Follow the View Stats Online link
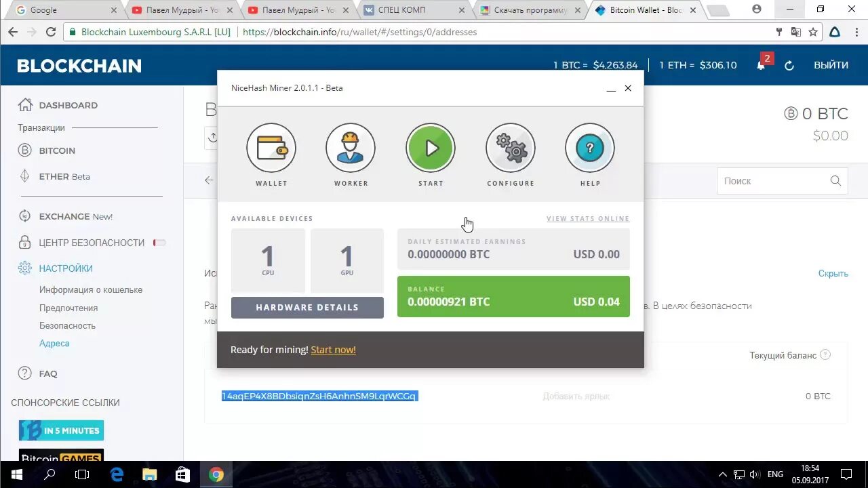The image size is (868, 488). 588,218
